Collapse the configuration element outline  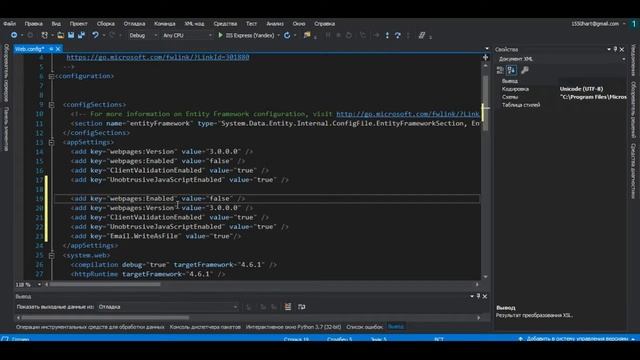(51, 76)
